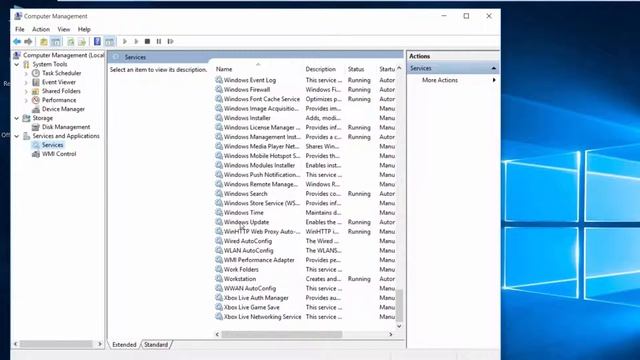Open the Action menu

pos(41,29)
